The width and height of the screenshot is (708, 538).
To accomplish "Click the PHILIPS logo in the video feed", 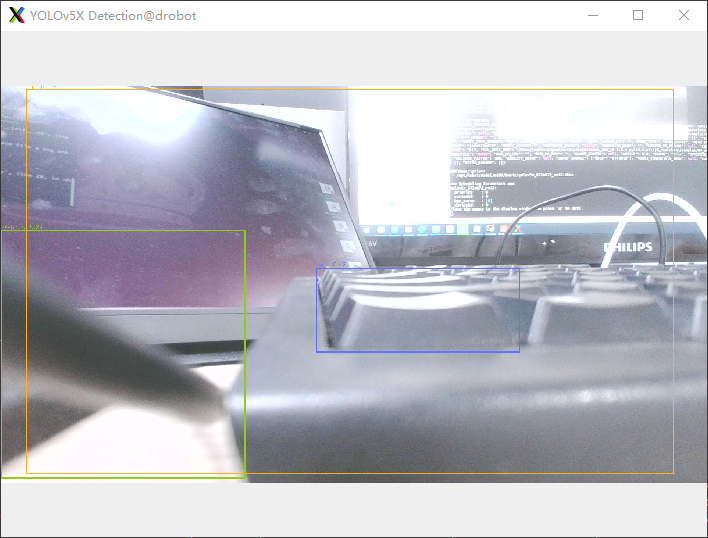I will tap(628, 247).
